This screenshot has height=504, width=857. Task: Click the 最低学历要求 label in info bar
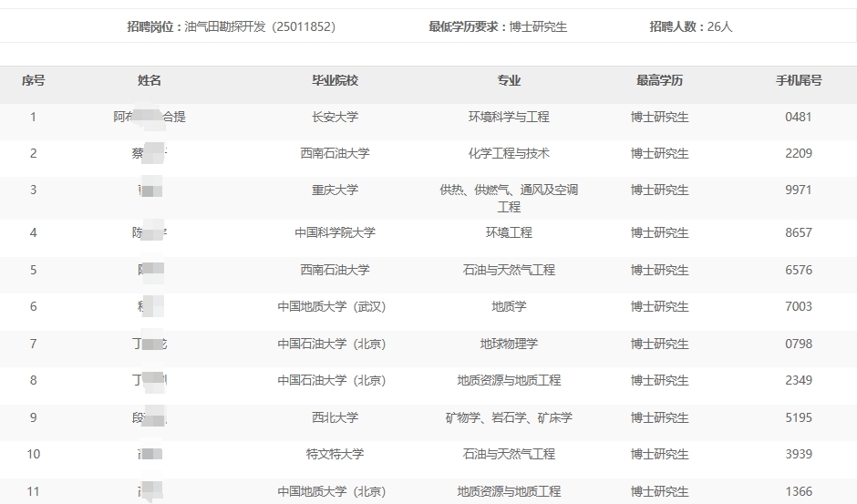468,26
